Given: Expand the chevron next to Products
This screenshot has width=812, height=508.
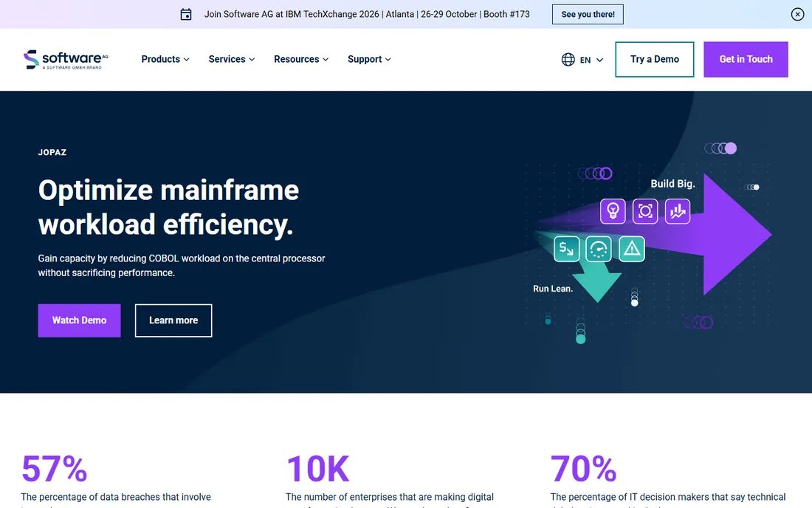Looking at the screenshot, I should tap(187, 60).
